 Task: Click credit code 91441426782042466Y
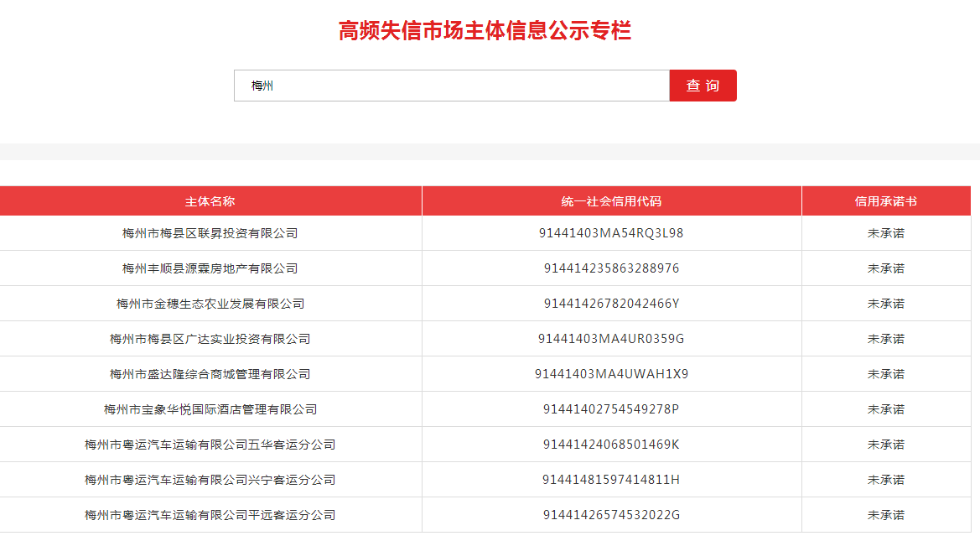611,304
